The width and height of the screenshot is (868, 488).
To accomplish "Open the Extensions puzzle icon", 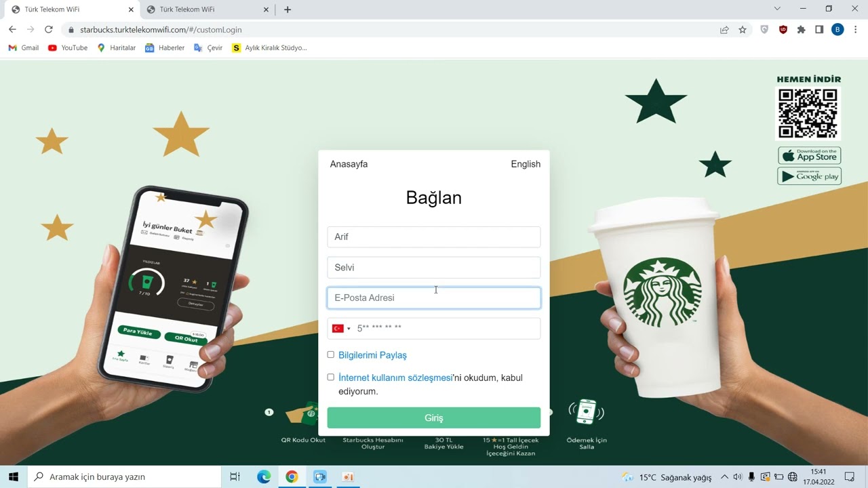I will coord(802,30).
